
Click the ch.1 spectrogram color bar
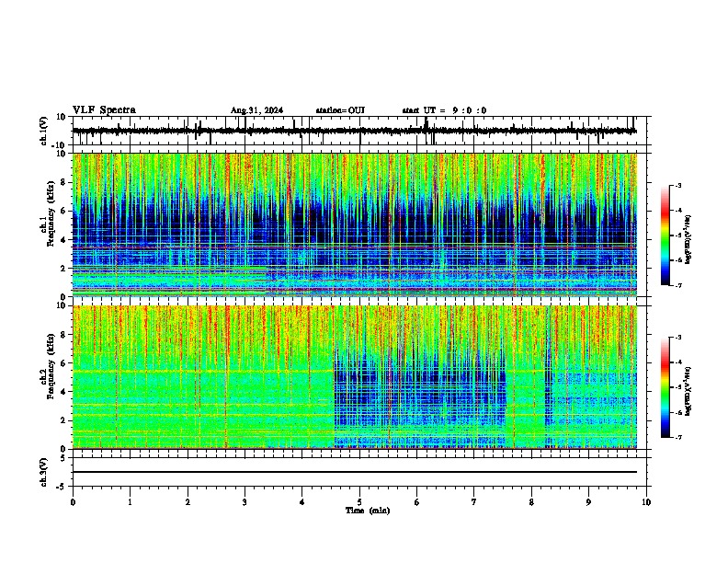[x=665, y=236]
